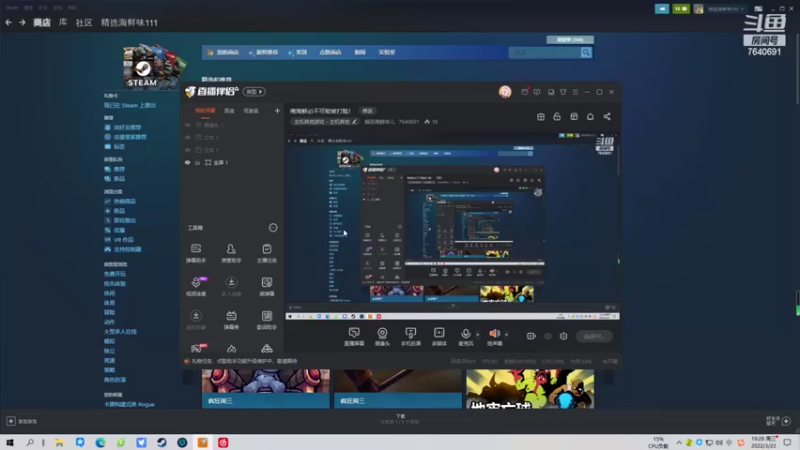The width and height of the screenshot is (800, 450).
Task: Open the Windows Start menu
Action: pos(10,442)
